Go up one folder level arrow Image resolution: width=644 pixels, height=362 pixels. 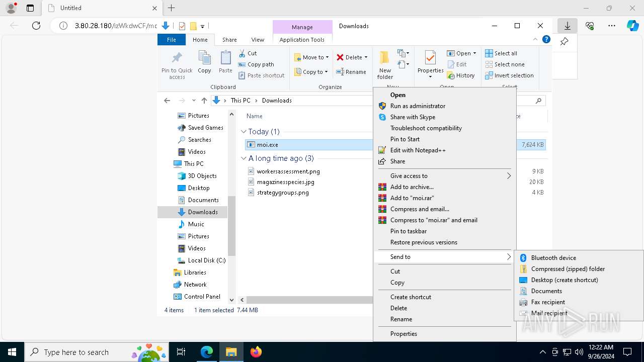(x=204, y=101)
